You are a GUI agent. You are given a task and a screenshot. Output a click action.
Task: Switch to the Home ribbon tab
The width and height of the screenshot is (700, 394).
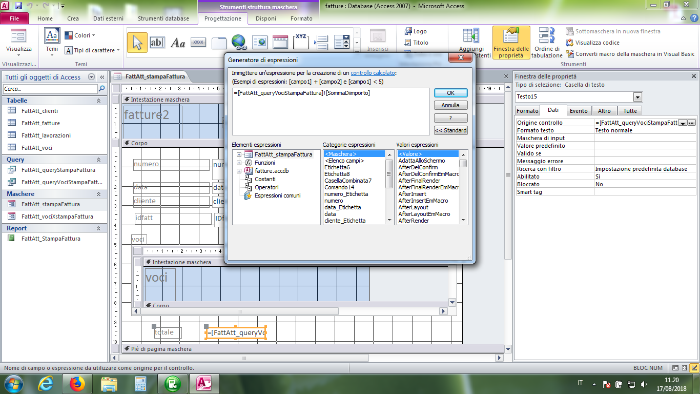(x=45, y=18)
